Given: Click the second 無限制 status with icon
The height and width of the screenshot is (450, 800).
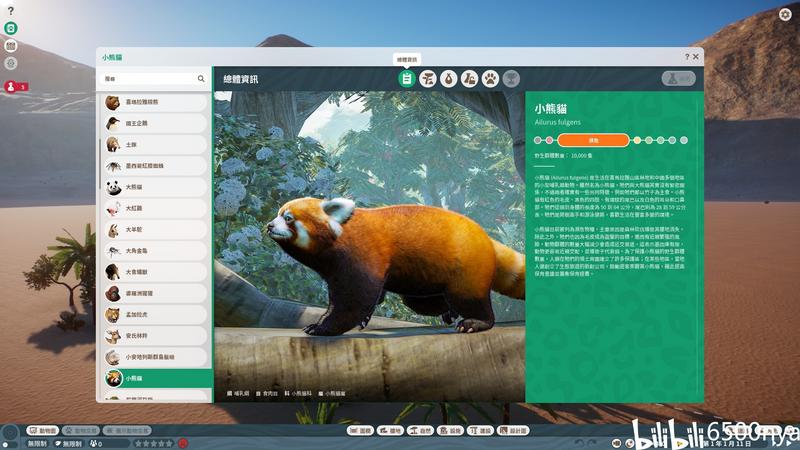Looking at the screenshot, I should point(68,444).
